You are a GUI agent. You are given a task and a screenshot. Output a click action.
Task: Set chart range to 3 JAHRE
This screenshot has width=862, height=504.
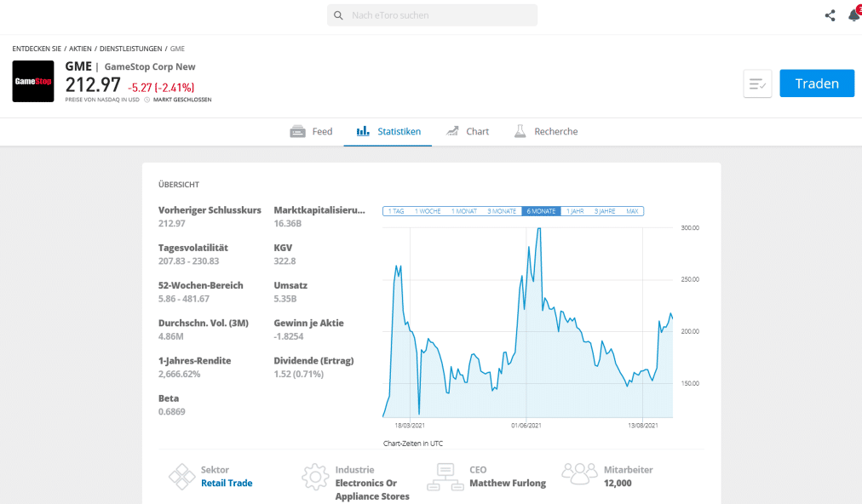tap(605, 211)
